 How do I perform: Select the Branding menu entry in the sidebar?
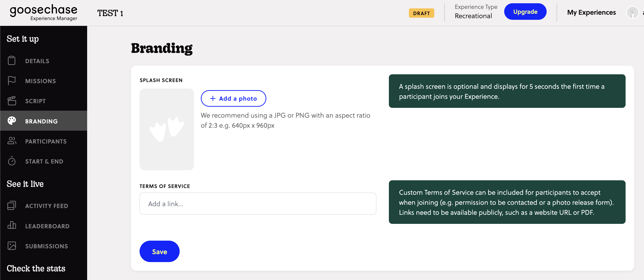(41, 121)
